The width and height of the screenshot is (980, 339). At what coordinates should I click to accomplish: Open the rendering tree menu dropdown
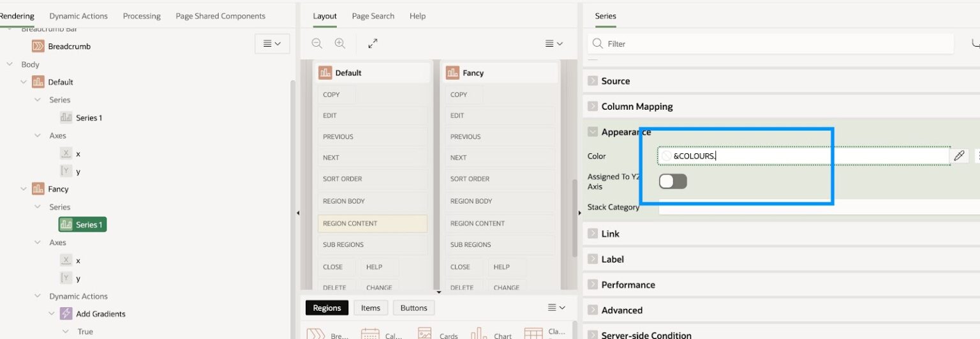(272, 43)
